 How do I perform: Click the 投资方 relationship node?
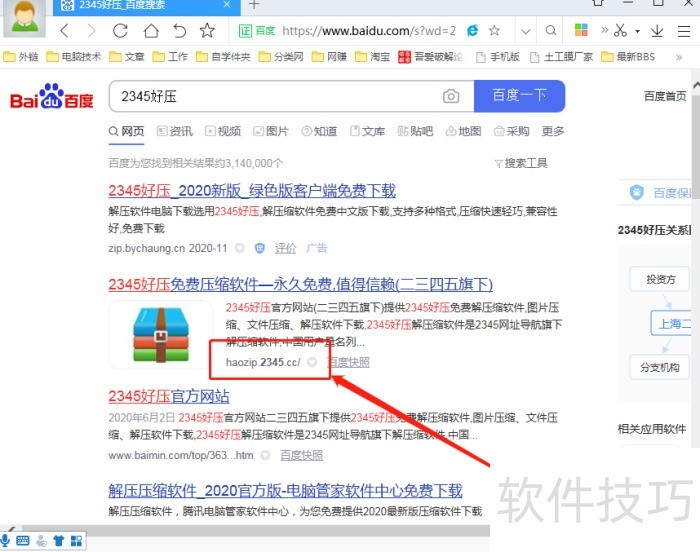point(660,280)
